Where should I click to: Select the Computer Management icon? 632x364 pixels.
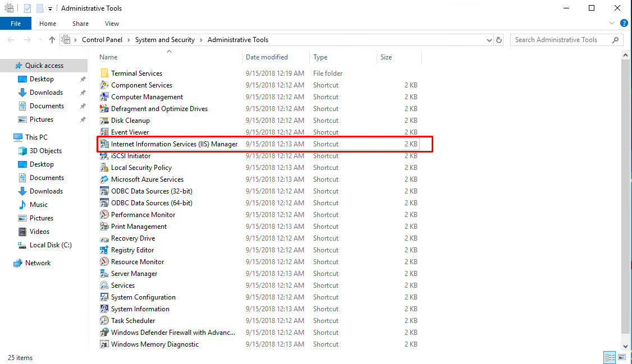[x=104, y=96]
